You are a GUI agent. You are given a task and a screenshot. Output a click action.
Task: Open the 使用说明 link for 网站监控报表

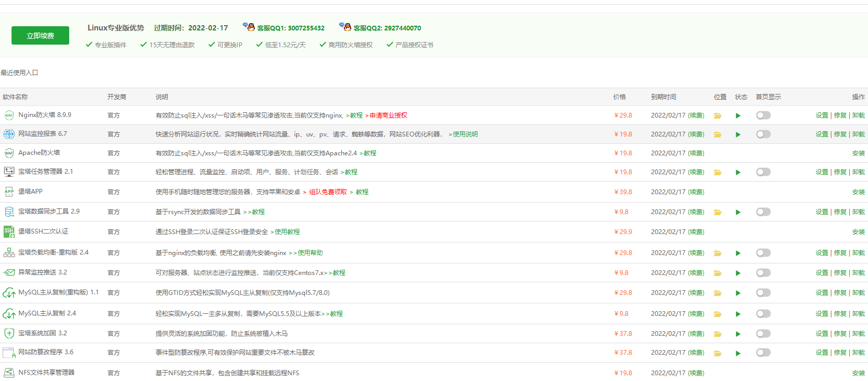[x=465, y=134]
